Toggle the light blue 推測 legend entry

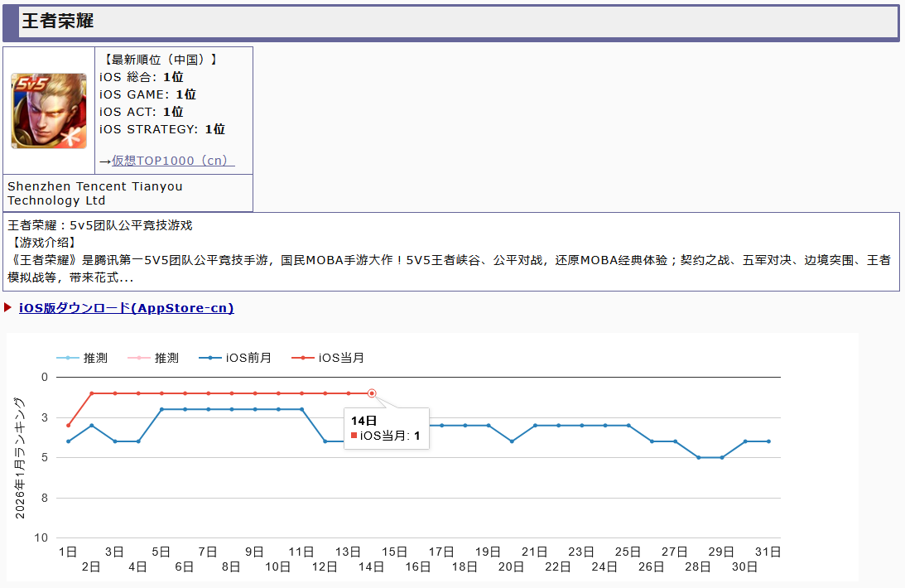point(82,358)
